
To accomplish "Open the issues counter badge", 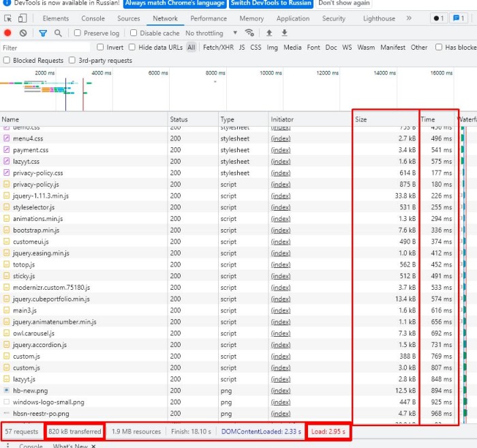I will tap(459, 18).
